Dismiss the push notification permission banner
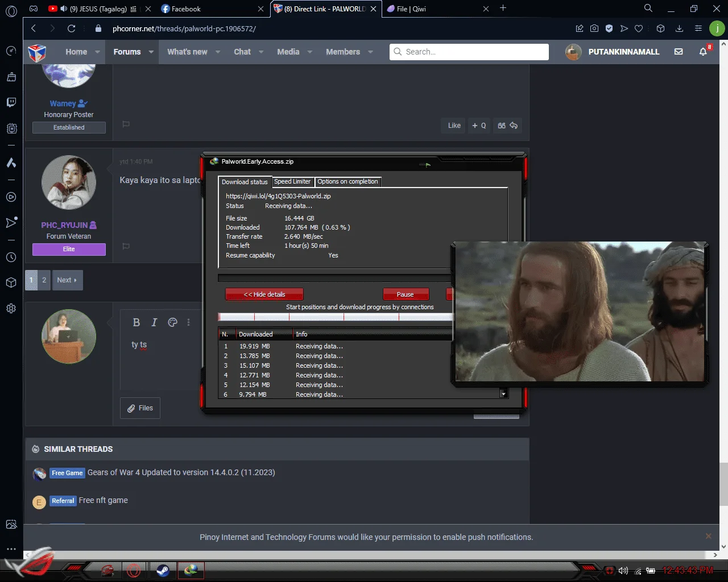The height and width of the screenshot is (582, 728). (x=708, y=536)
